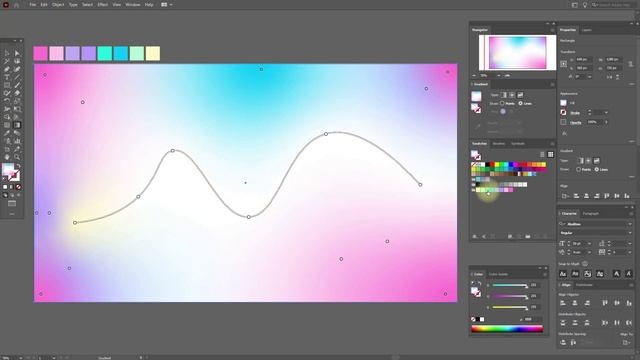Switch Swatches panel to list view

tap(542, 154)
